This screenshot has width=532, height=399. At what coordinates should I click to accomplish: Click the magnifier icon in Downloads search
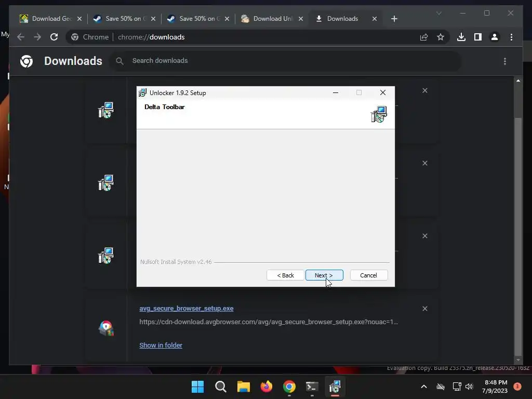click(119, 61)
